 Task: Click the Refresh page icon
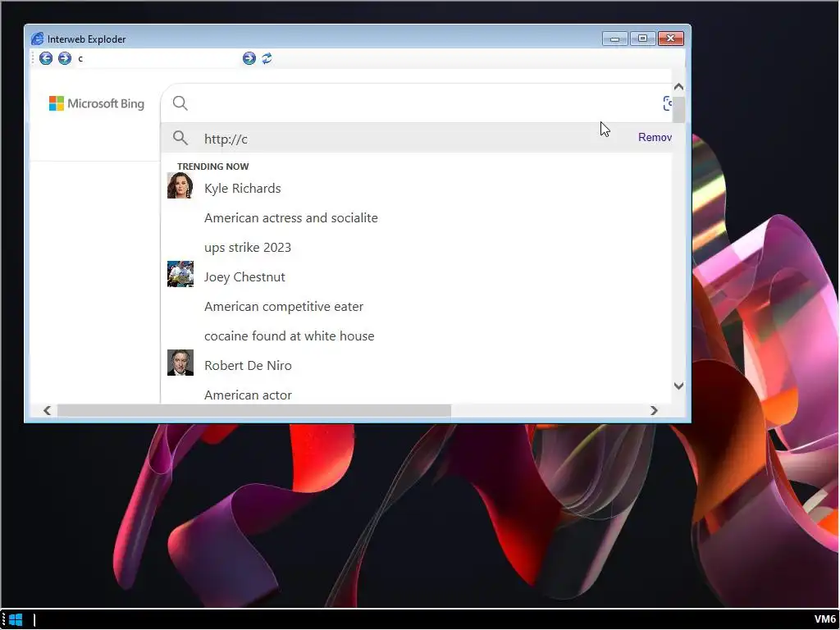pos(267,58)
